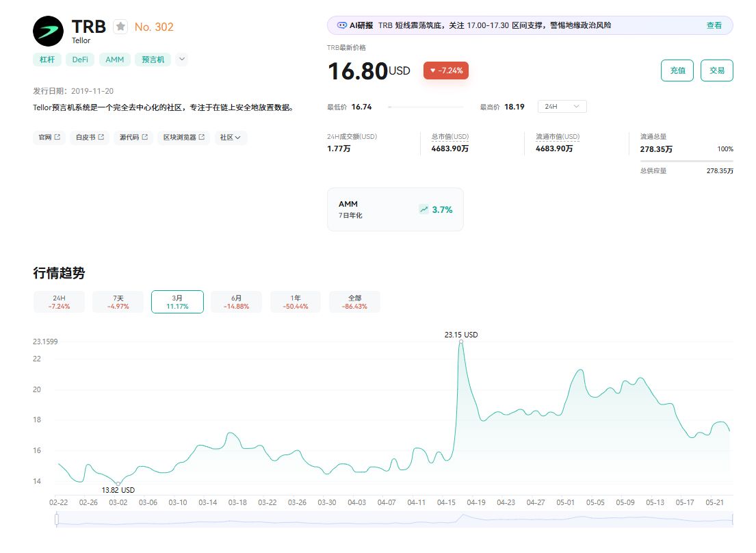756x553 pixels.
Task: Click the 充值 button
Action: point(677,70)
